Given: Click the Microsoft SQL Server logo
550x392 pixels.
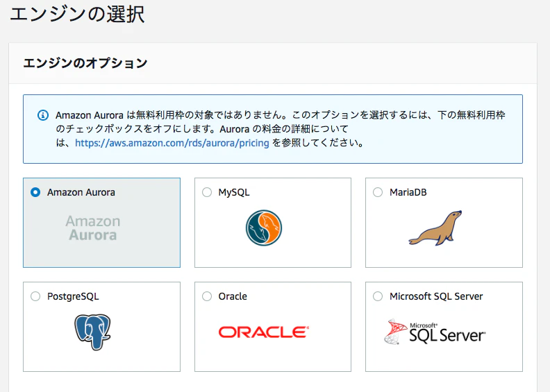Looking at the screenshot, I should coord(435,332).
